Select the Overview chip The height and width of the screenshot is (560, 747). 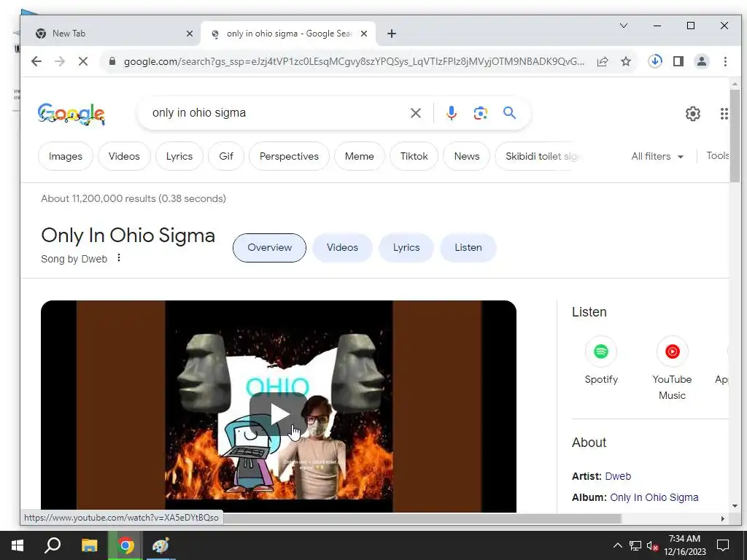269,248
